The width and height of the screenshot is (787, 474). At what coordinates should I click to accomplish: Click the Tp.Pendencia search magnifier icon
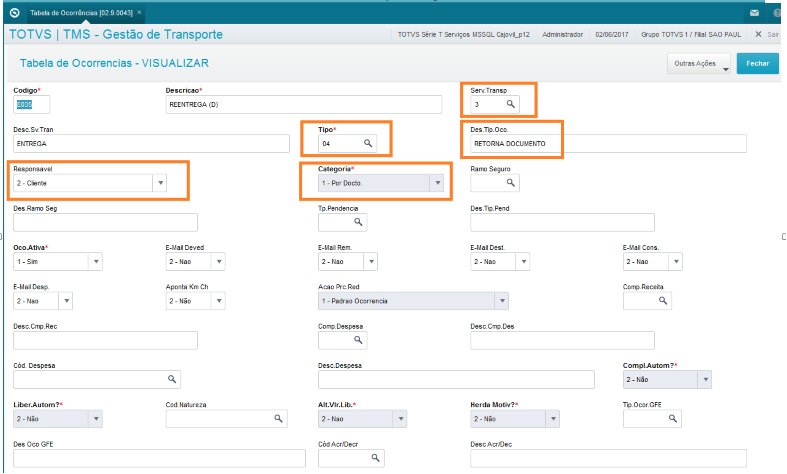pos(358,221)
